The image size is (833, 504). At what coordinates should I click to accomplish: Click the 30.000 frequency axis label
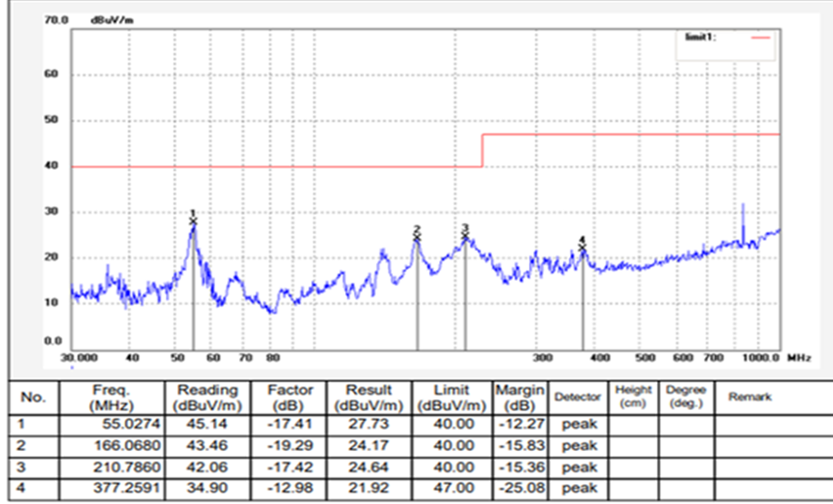point(79,358)
